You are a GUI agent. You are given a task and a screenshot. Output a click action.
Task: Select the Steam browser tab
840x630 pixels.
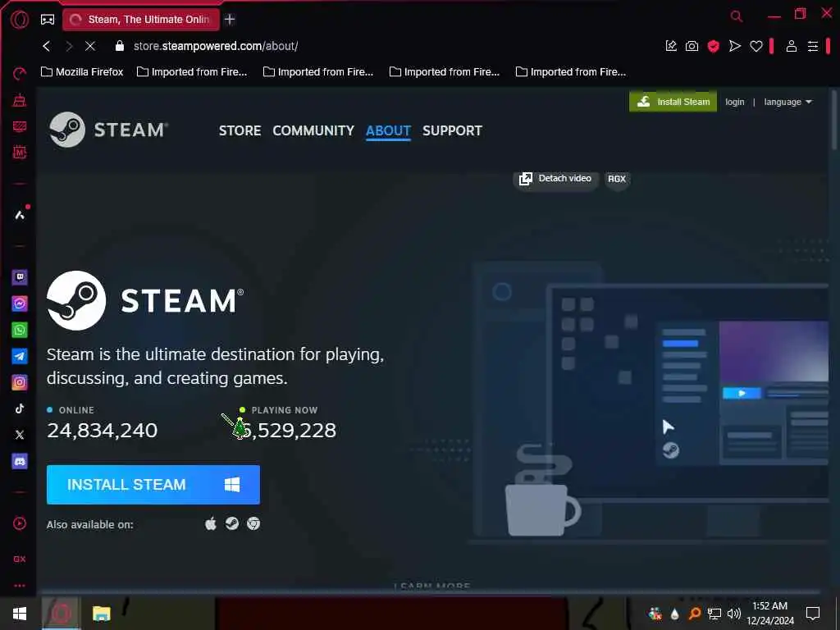tap(141, 20)
